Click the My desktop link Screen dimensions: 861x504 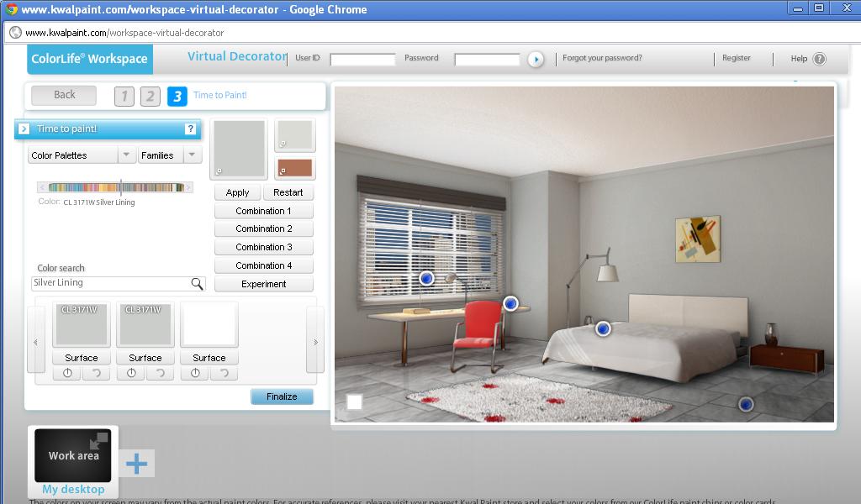[x=73, y=489]
